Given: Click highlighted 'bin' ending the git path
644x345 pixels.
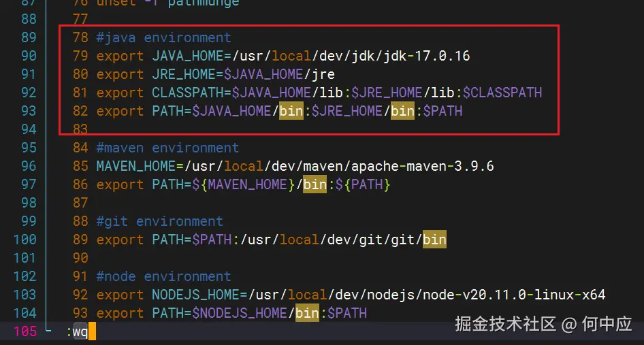Looking at the screenshot, I should pyautogui.click(x=434, y=240).
